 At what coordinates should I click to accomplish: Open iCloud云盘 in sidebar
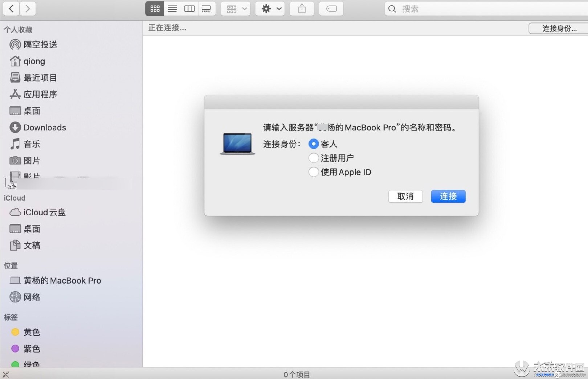[38, 212]
